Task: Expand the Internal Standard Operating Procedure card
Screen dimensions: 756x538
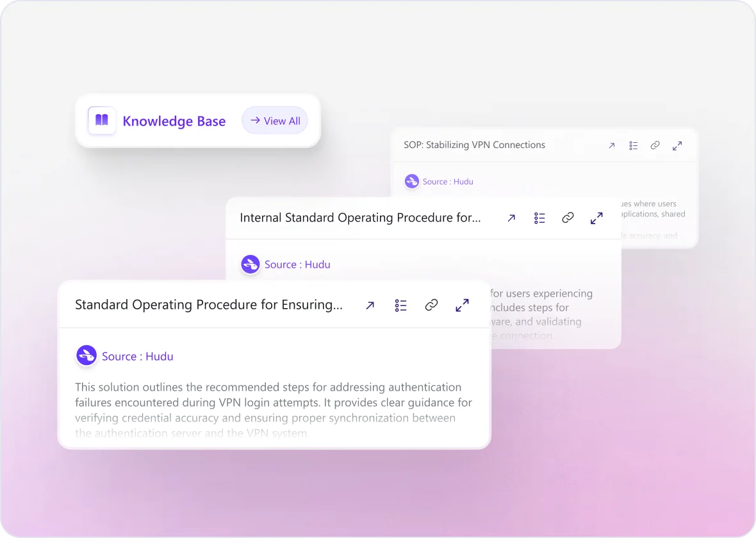Action: point(596,218)
